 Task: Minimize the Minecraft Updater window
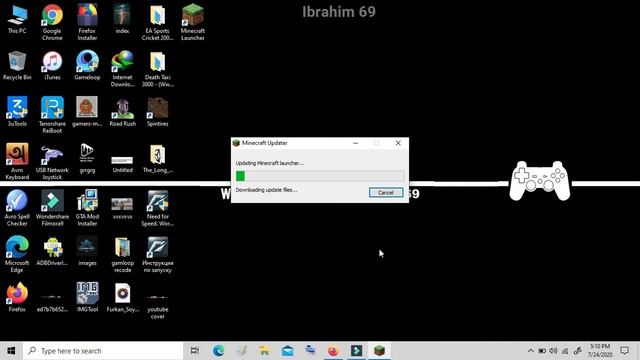click(355, 143)
